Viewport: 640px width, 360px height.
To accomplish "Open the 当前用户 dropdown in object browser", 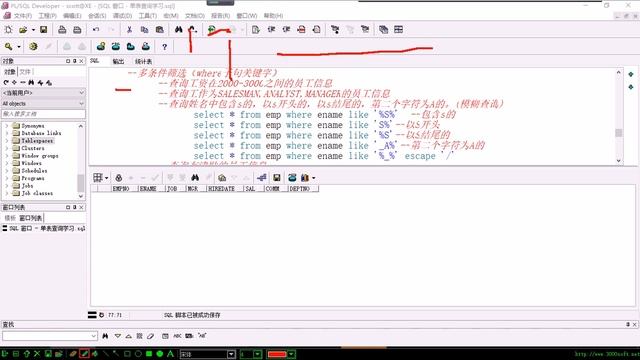I will click(x=81, y=93).
